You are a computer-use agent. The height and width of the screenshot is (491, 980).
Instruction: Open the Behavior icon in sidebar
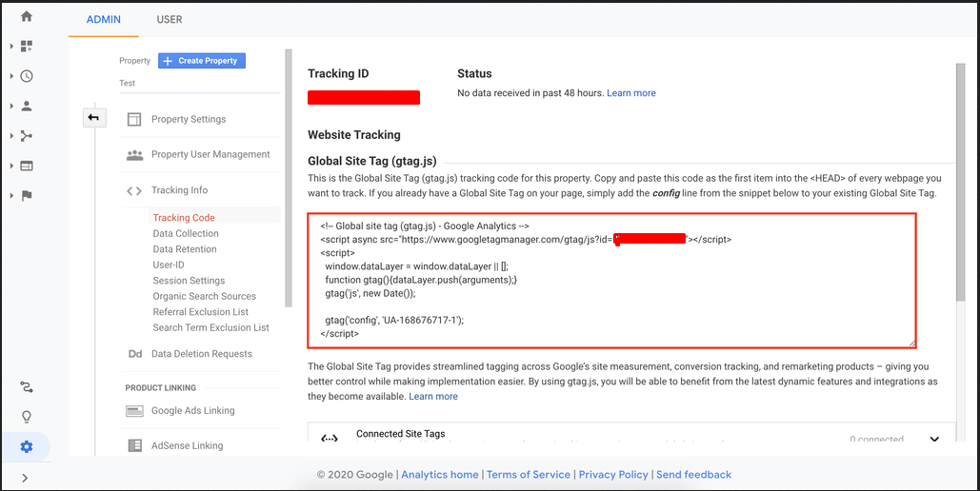[27, 166]
